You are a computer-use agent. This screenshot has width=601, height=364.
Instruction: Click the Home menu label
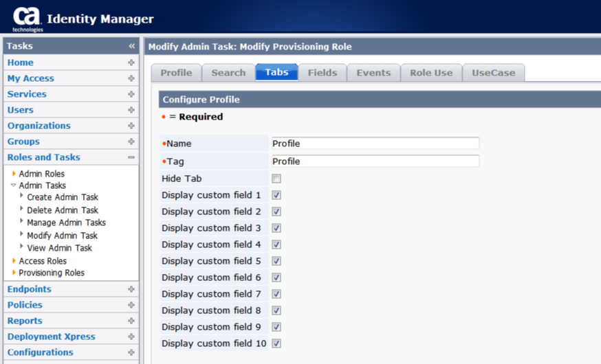[x=21, y=62]
